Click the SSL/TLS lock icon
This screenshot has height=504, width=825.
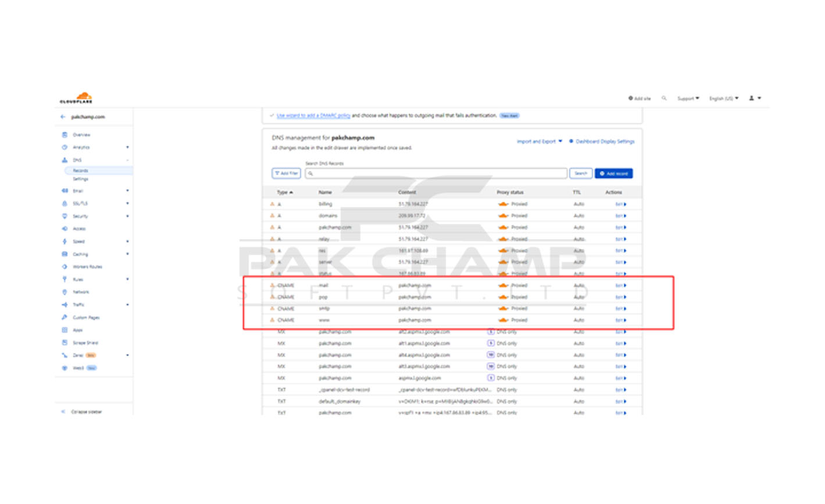click(65, 203)
